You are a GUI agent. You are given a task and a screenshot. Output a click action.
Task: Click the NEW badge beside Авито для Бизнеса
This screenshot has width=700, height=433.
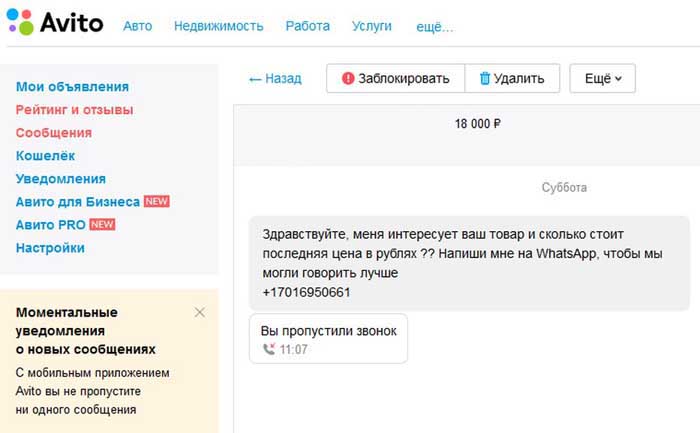tap(156, 201)
